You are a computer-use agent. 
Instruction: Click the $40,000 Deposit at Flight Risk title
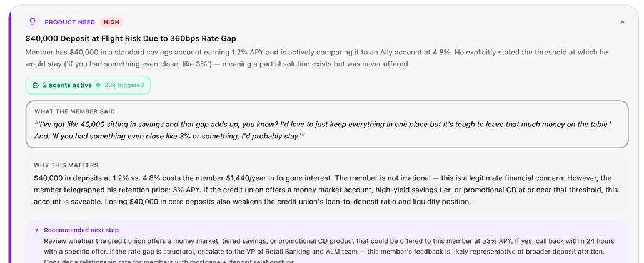pos(131,38)
